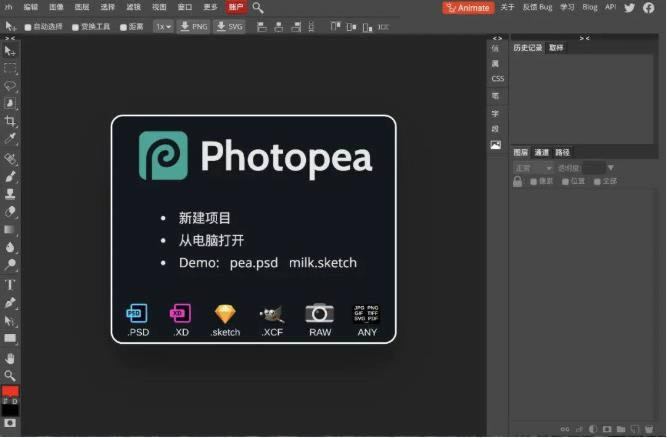Screen dimensions: 667x438
Task: Click the add layer mask icon
Action: pos(607,429)
